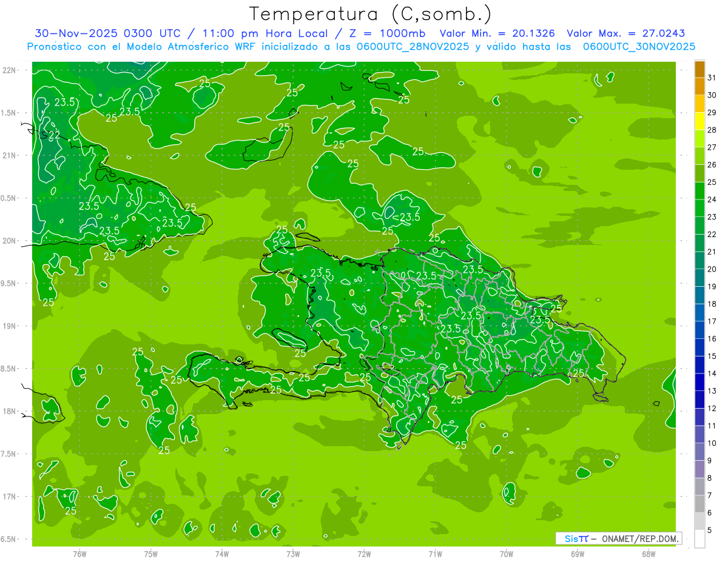
Task: Click the color scale value 9
Action: [x=710, y=461]
